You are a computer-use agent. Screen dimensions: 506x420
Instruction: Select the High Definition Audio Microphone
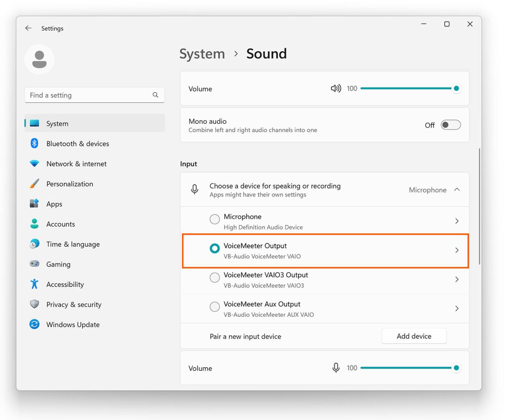click(215, 219)
